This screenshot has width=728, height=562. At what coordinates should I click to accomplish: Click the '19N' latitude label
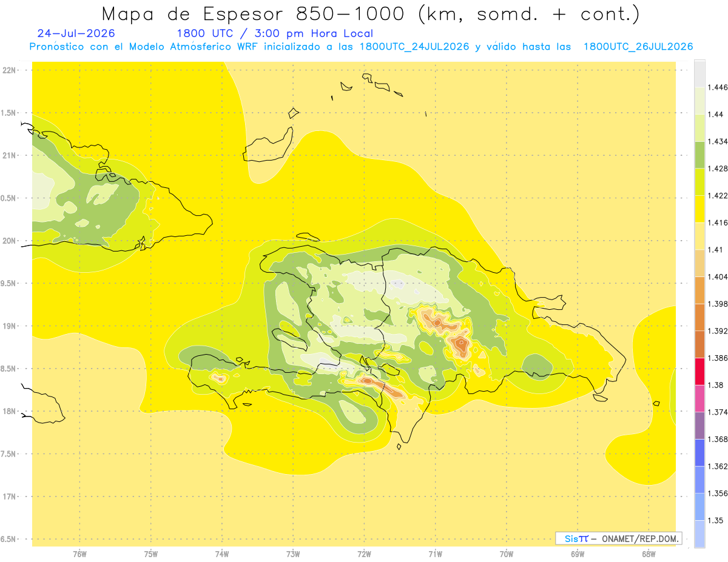[x=10, y=326]
